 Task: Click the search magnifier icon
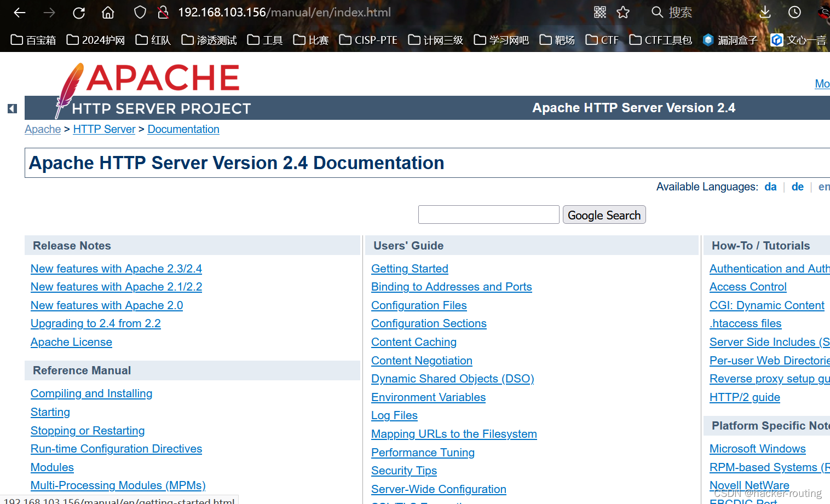click(x=657, y=12)
